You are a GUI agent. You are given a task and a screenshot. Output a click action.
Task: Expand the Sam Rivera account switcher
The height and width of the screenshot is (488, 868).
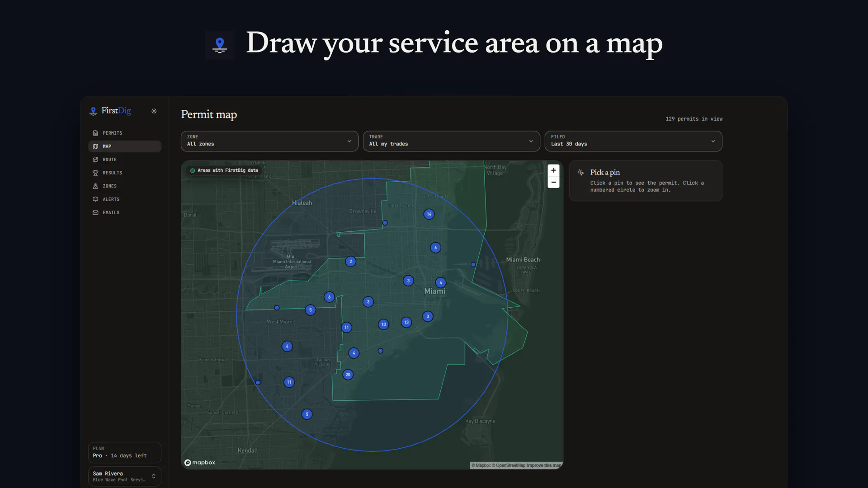(124, 476)
